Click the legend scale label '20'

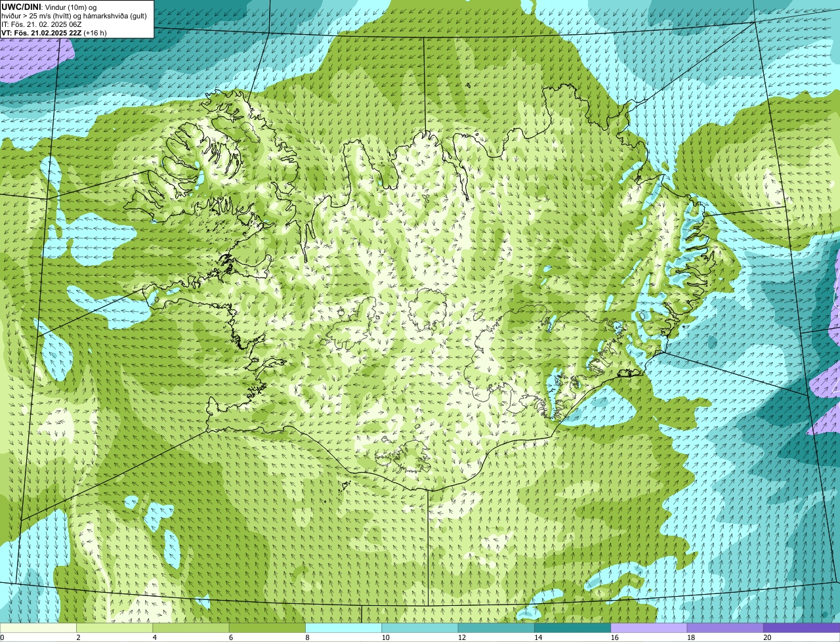(x=766, y=637)
